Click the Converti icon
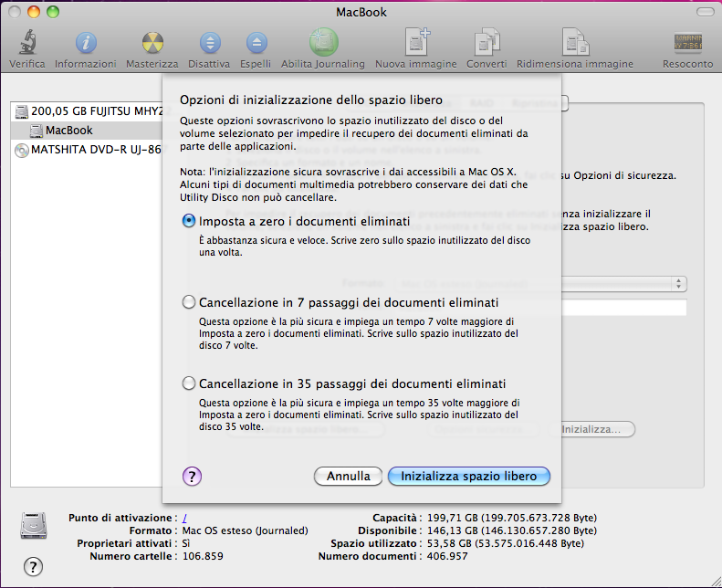 pyautogui.click(x=487, y=42)
